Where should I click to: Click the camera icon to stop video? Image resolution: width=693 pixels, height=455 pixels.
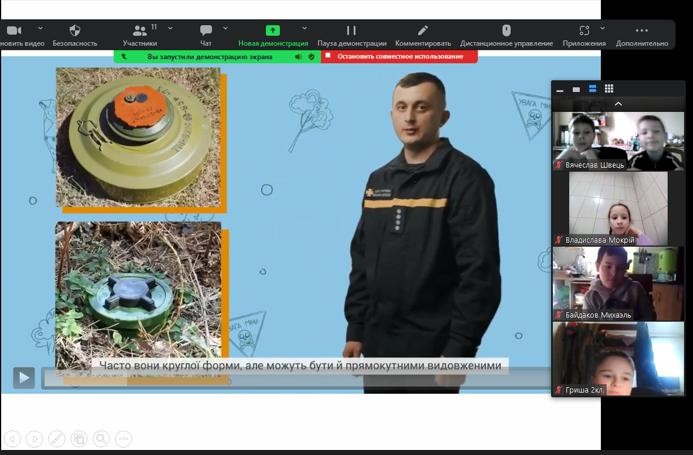coord(14,30)
